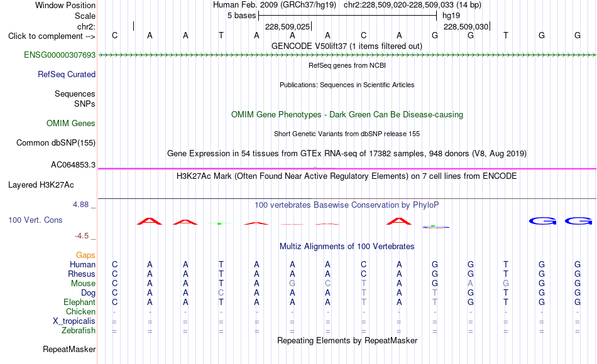This screenshot has height=364, width=597.
Task: Select the Zebrafish alignment row label
Action: point(79,330)
